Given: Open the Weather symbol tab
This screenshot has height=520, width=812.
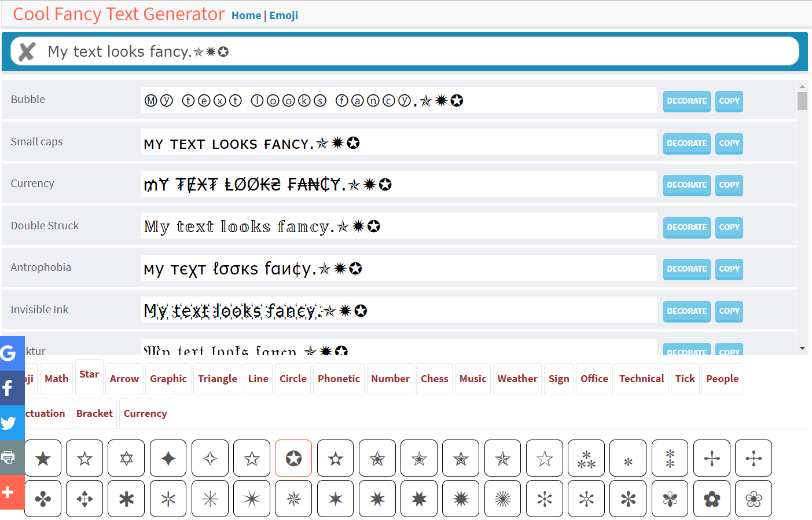Looking at the screenshot, I should 517,379.
